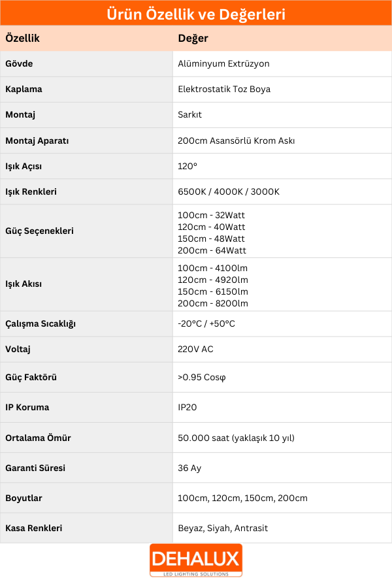Viewport: 392px width, 588px height.
Task: Select the 6500K / 4000K / 3000K value
Action: [229, 192]
